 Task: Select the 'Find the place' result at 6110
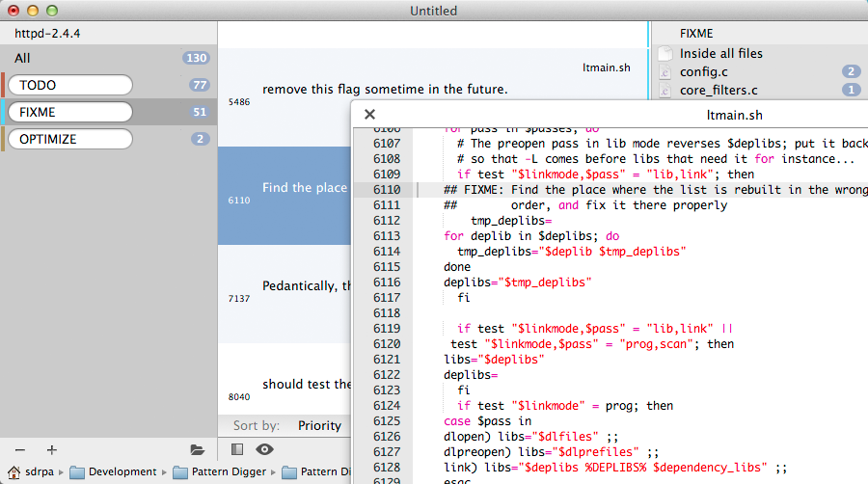click(x=285, y=196)
